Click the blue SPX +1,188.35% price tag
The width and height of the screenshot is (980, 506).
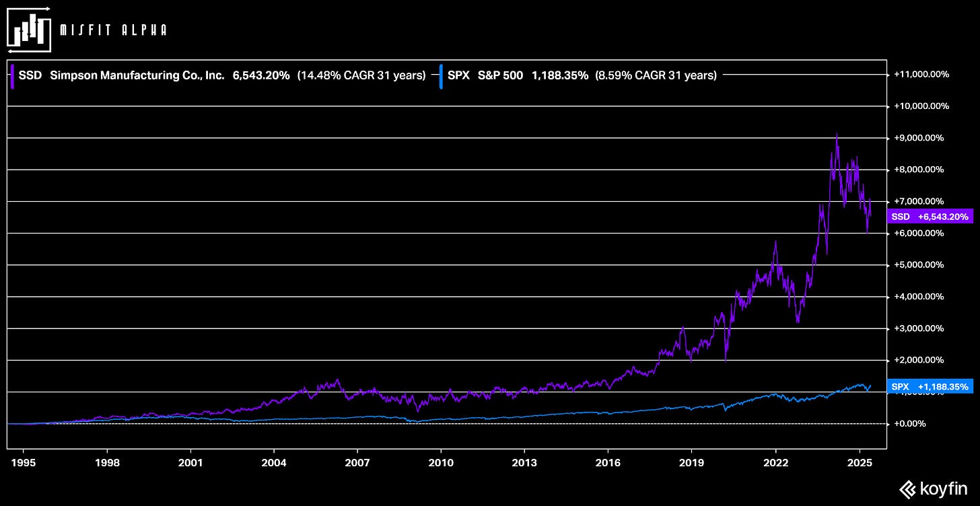tap(930, 387)
